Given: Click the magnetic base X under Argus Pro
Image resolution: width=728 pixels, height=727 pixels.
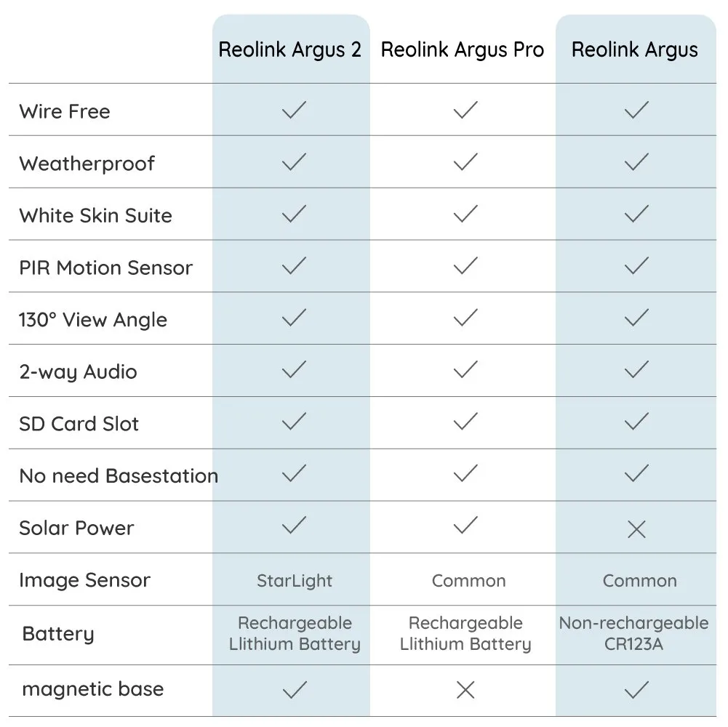Looking at the screenshot, I should [x=465, y=690].
